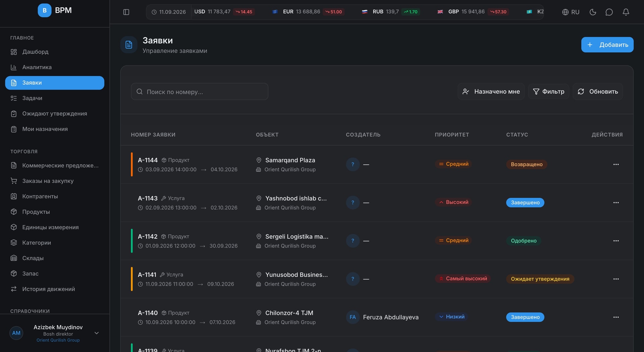Open Аналитика in the sidebar
This screenshot has height=352, width=644.
coord(55,67)
